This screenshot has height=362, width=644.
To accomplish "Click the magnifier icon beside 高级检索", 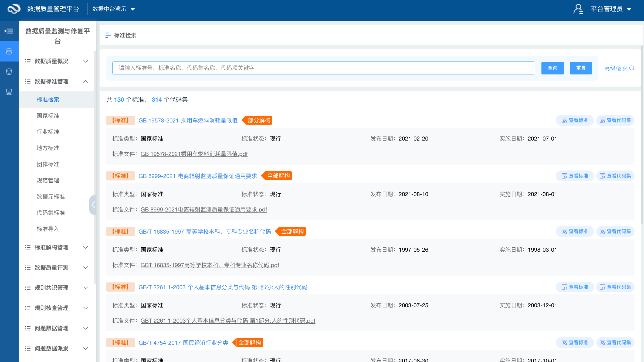I will click(632, 68).
